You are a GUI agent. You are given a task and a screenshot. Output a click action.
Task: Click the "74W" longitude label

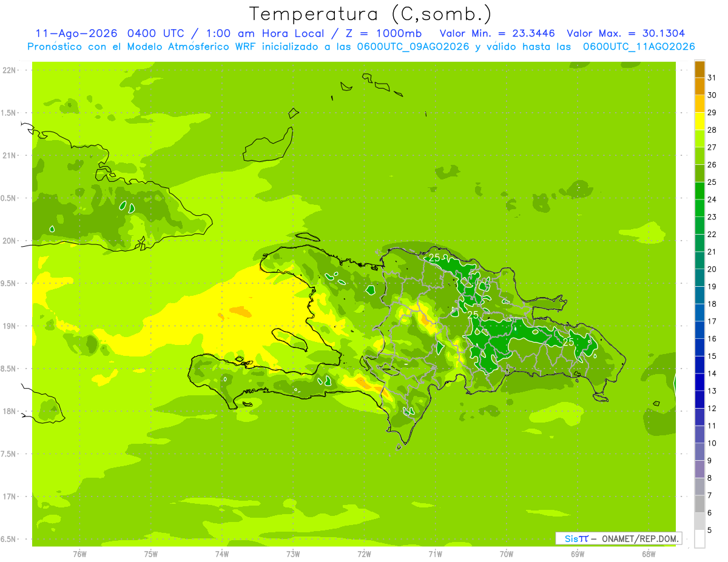[222, 554]
